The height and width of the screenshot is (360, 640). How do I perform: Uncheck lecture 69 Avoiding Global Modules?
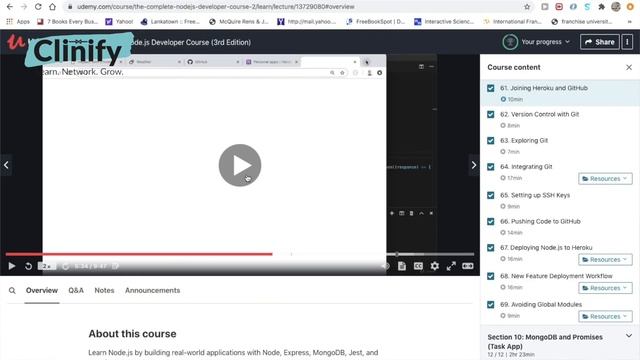[x=491, y=304]
